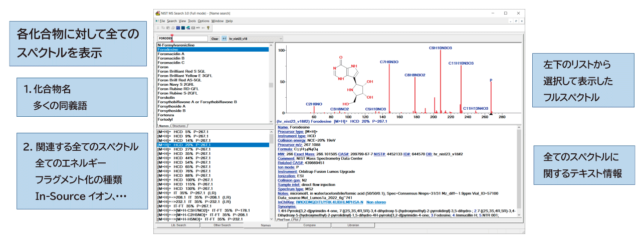Click the Forodesine structure drawing in the plot
The width and height of the screenshot is (644, 241).
tap(353, 80)
